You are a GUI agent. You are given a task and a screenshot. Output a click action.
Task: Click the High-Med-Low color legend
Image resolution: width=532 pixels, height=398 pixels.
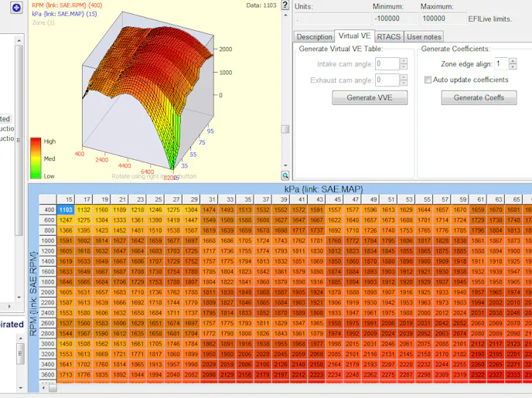point(36,158)
